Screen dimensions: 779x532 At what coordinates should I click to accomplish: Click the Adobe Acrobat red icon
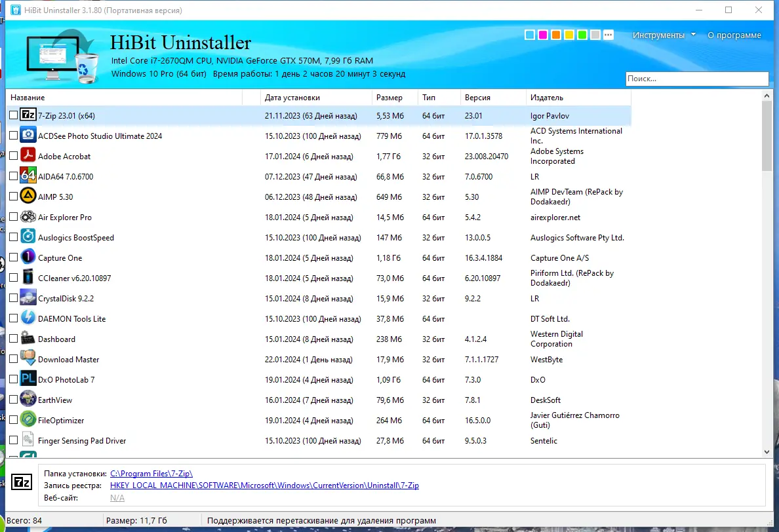(x=28, y=156)
